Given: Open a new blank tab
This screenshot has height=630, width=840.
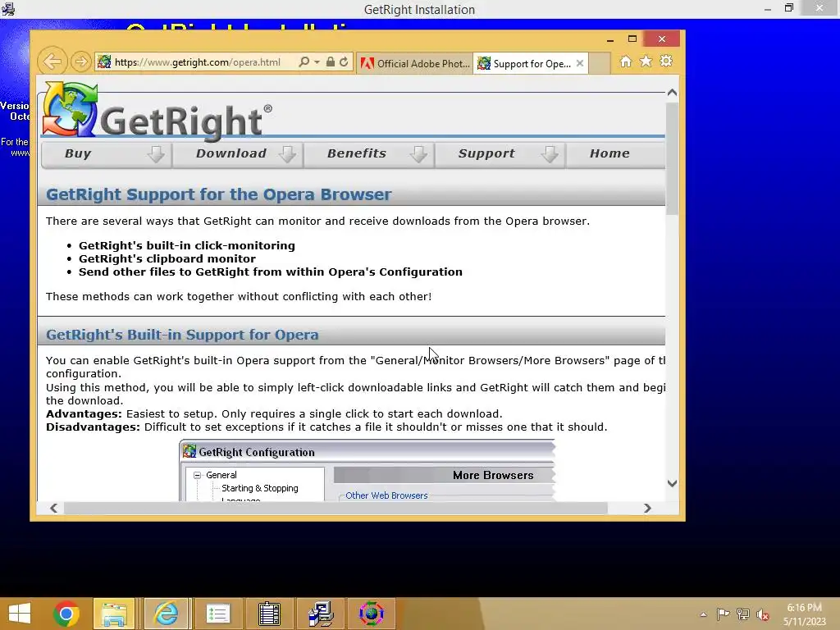Looking at the screenshot, I should 600,64.
